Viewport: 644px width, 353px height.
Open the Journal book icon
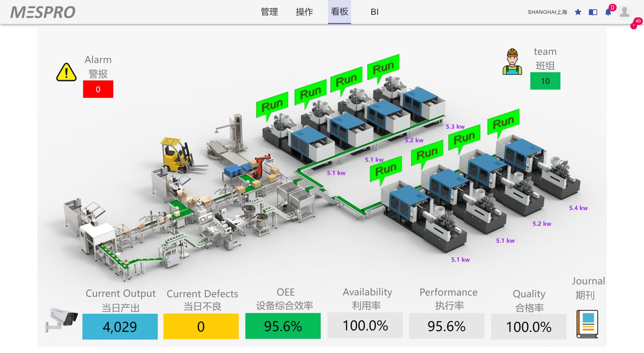tap(587, 324)
